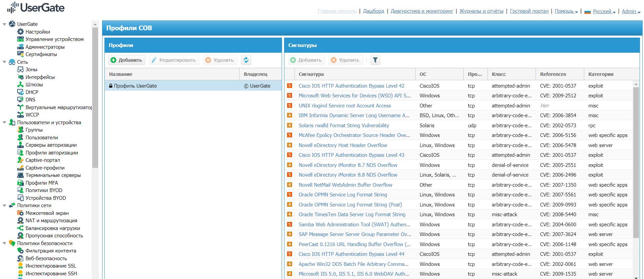The height and width of the screenshot is (279, 644).
Task: Click the Серверы авторизации icon
Action: (x=20, y=145)
